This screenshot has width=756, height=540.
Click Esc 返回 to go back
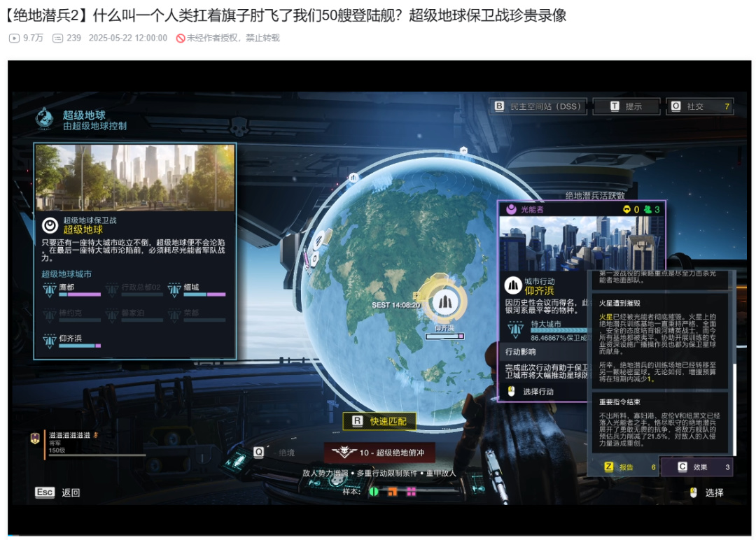(x=57, y=492)
